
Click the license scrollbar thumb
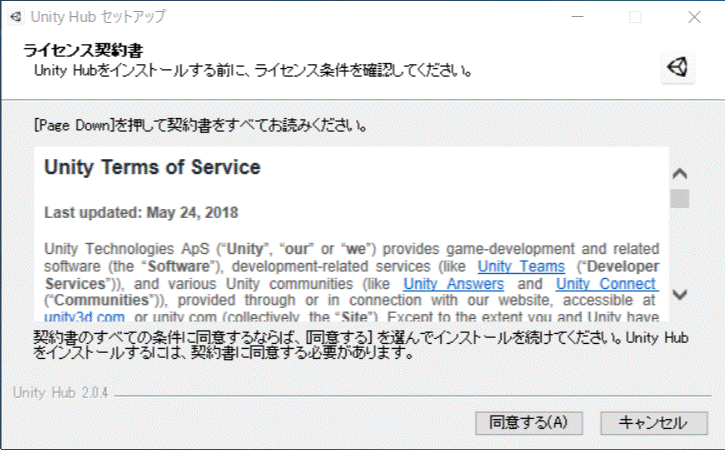680,197
